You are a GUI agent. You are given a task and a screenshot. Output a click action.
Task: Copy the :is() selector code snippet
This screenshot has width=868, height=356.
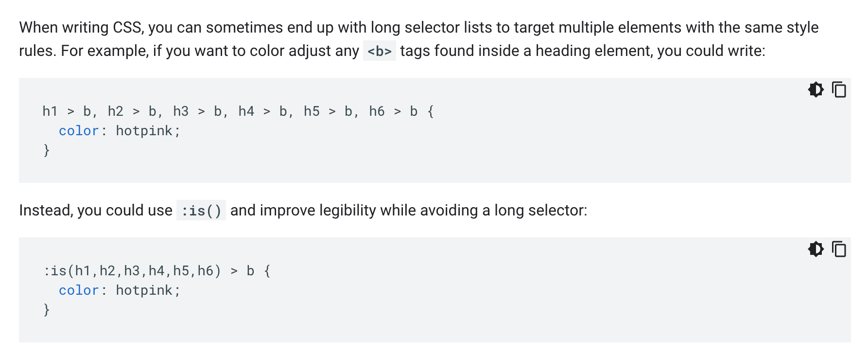pyautogui.click(x=839, y=249)
